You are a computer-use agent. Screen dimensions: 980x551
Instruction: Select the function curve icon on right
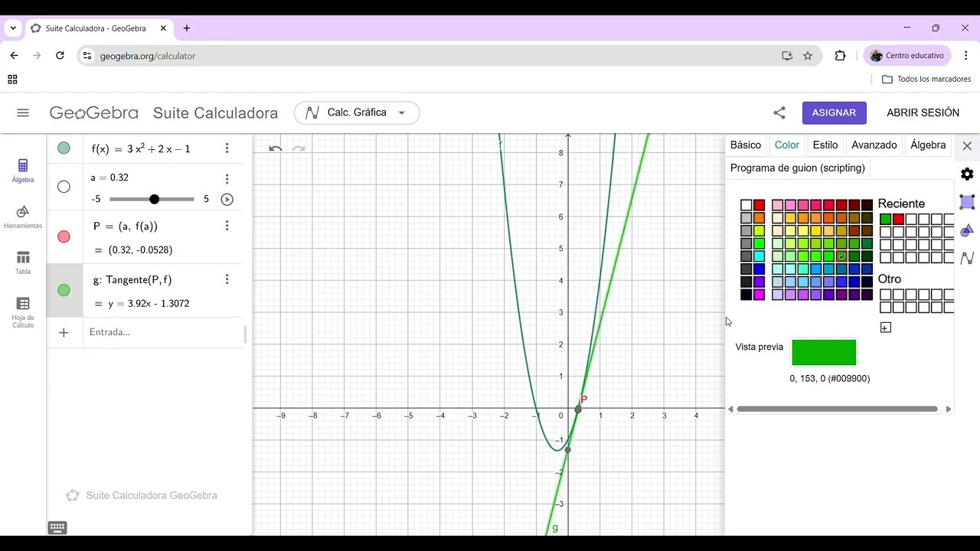click(x=967, y=258)
